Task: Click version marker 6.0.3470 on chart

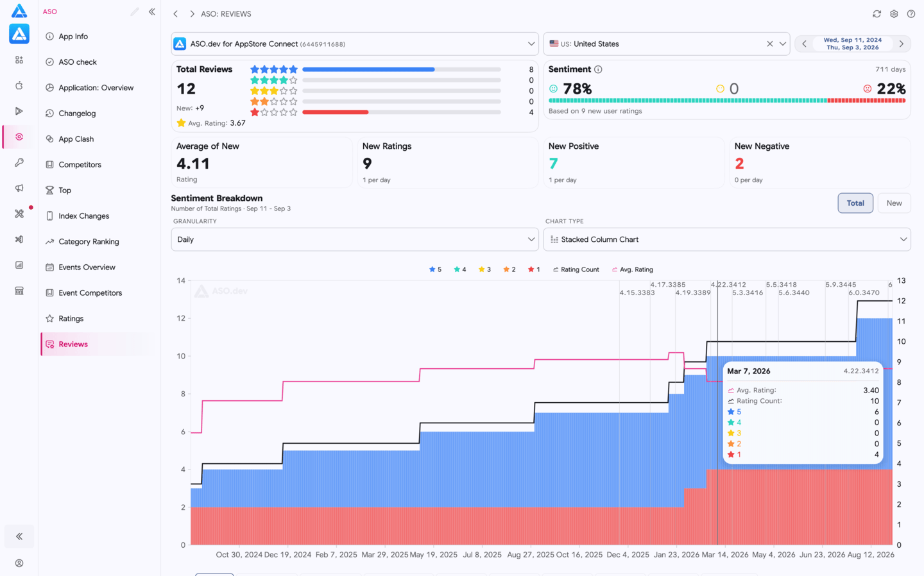Action: click(864, 292)
